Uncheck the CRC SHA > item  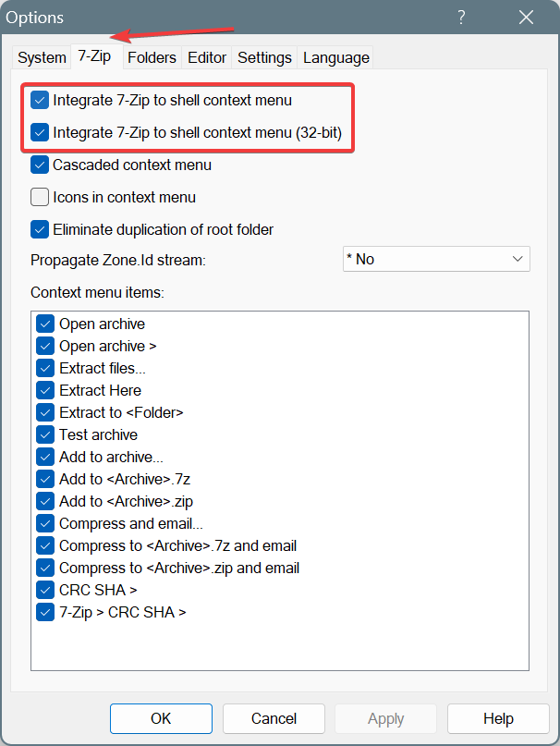[45, 590]
